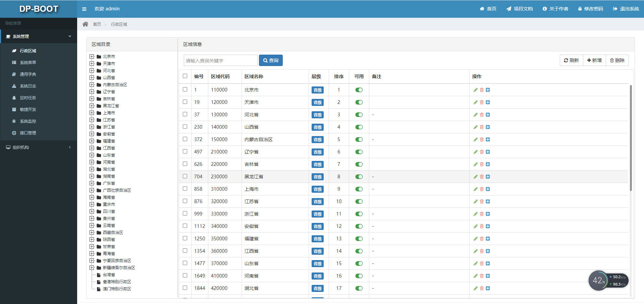Viewport: 644px width, 304px height.
Task: Click the search keyword input field
Action: tap(221, 60)
